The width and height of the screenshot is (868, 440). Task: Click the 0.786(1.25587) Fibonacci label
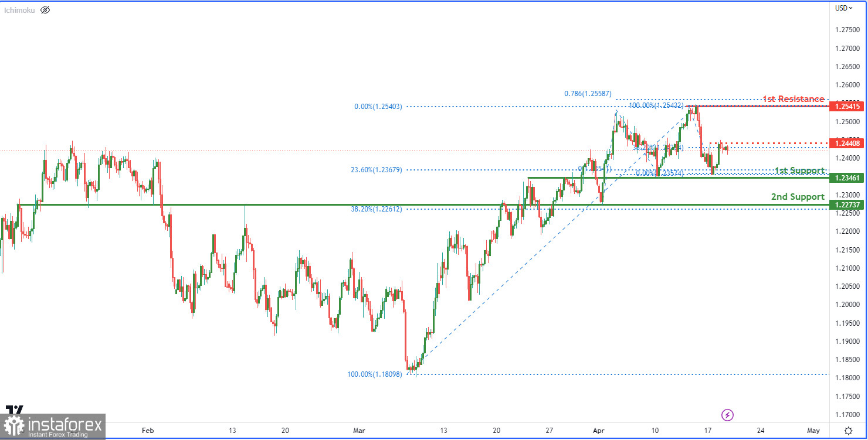589,93
